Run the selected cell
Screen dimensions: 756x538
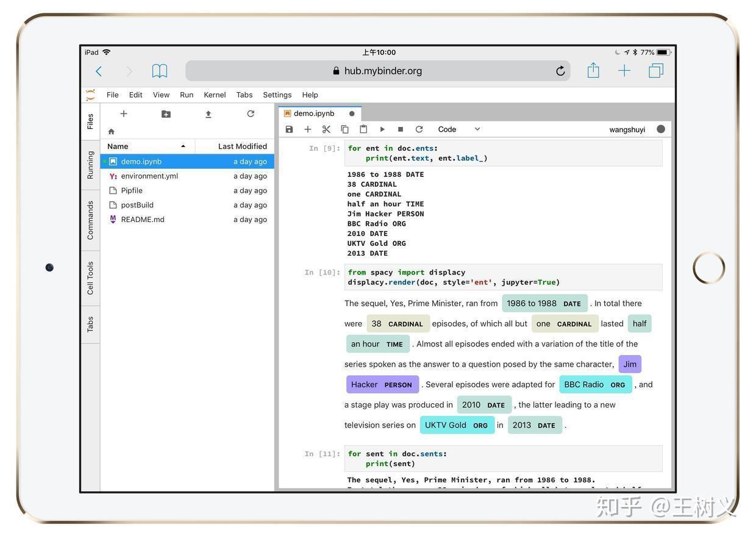tap(382, 129)
